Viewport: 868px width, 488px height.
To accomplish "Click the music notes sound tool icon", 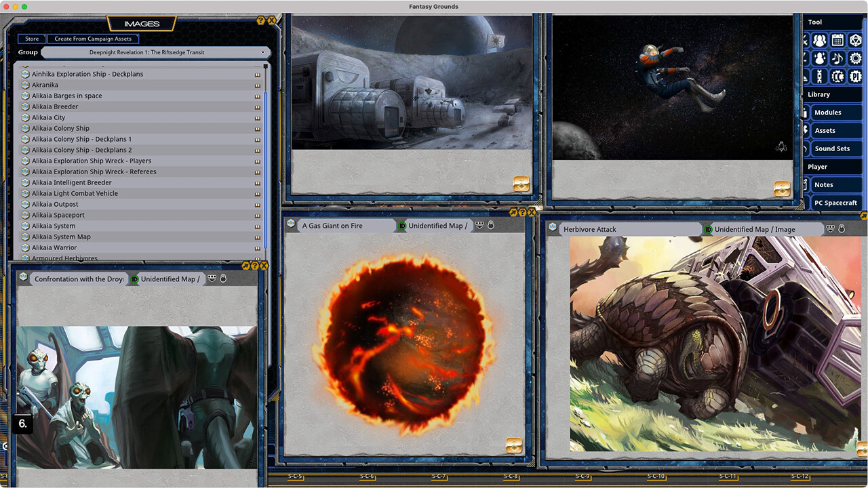I will point(837,58).
